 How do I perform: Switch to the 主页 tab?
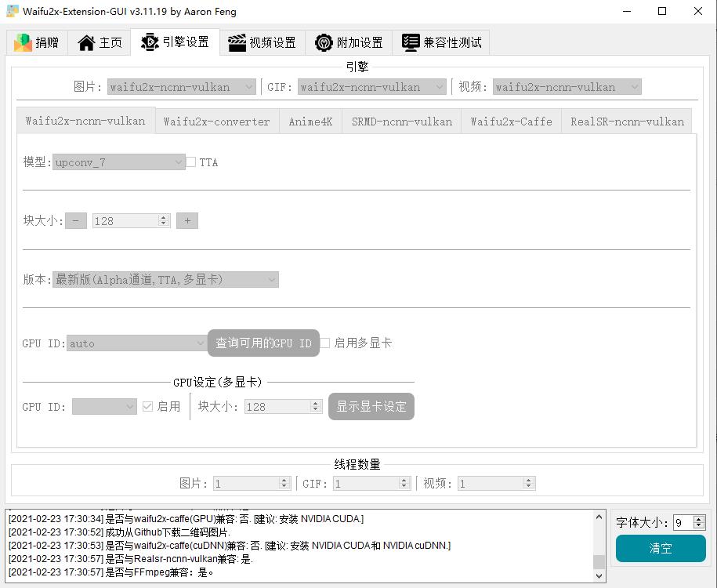coord(100,42)
